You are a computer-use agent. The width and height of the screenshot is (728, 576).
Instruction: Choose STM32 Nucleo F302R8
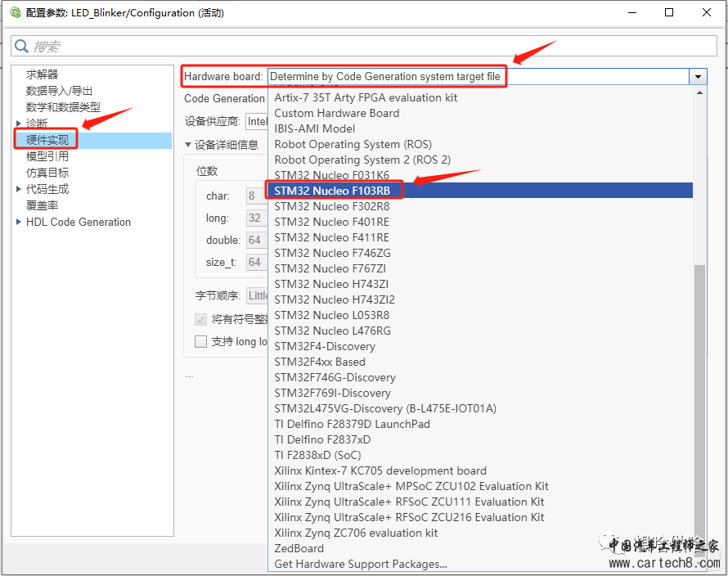[480, 206]
